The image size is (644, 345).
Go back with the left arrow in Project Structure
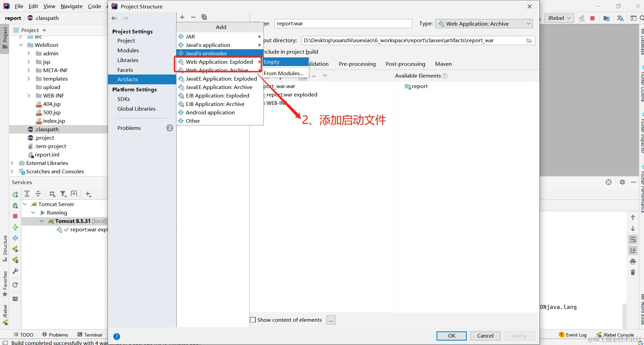(x=114, y=18)
